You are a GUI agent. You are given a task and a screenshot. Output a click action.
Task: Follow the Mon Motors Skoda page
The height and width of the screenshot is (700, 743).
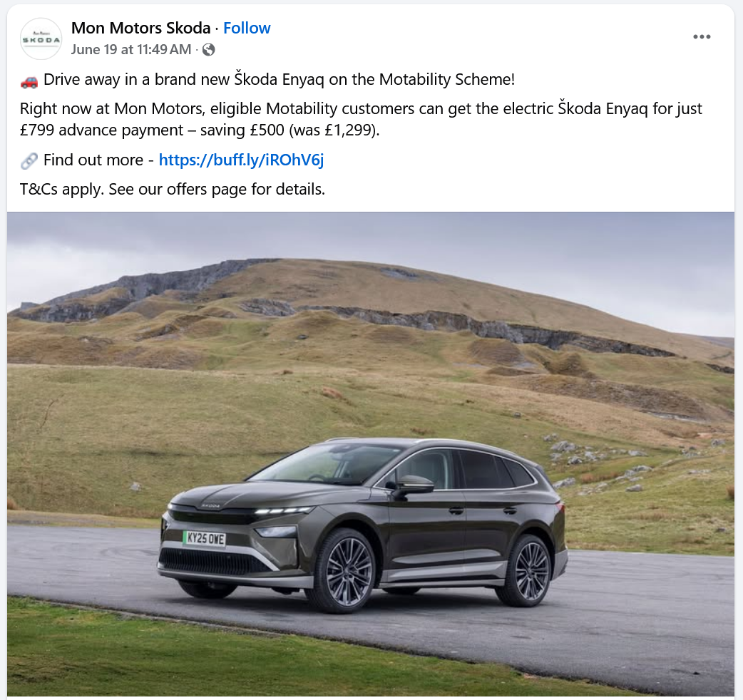247,28
